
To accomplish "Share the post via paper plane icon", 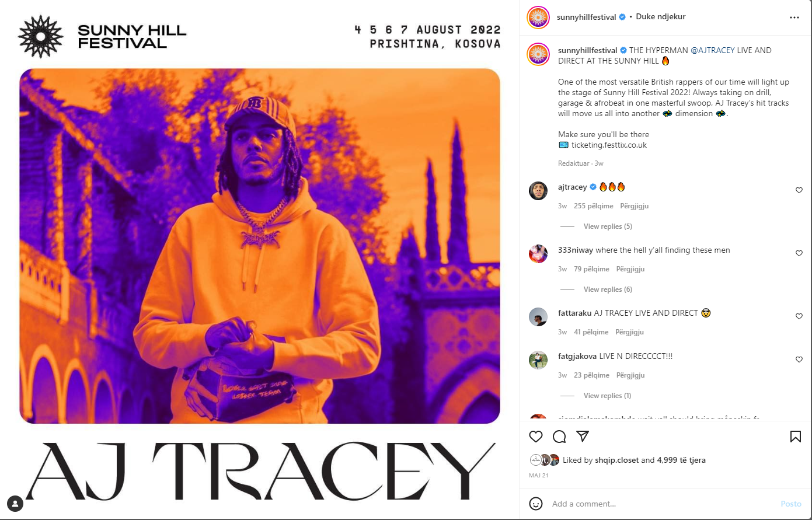I will (583, 437).
